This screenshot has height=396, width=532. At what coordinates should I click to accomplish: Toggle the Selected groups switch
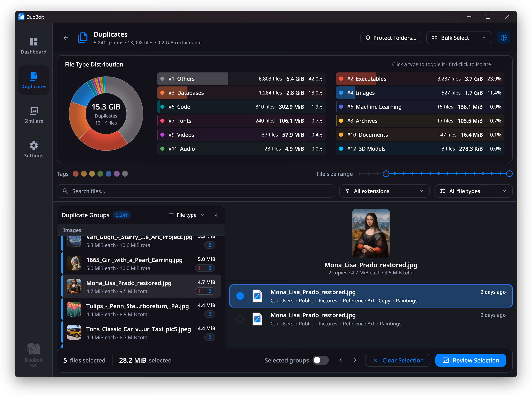tap(320, 360)
